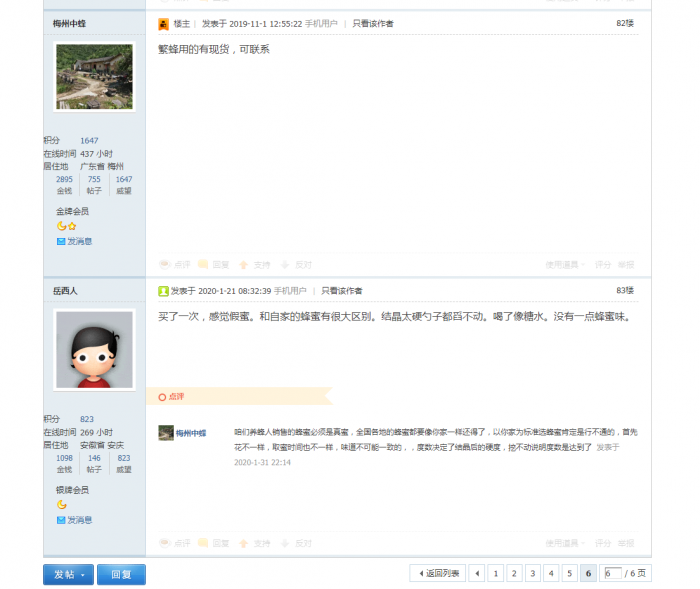Upvote post 83 with 支持

tap(255, 544)
